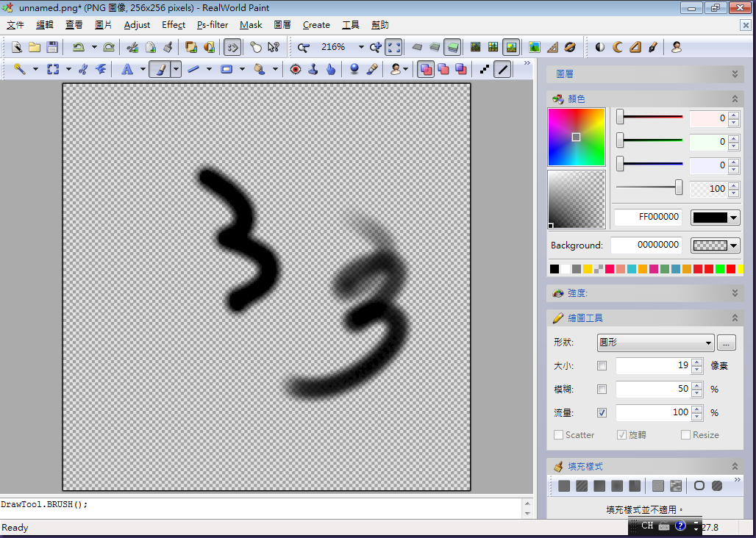
Task: Adjust the alpha slider next to value 100
Action: 678,187
